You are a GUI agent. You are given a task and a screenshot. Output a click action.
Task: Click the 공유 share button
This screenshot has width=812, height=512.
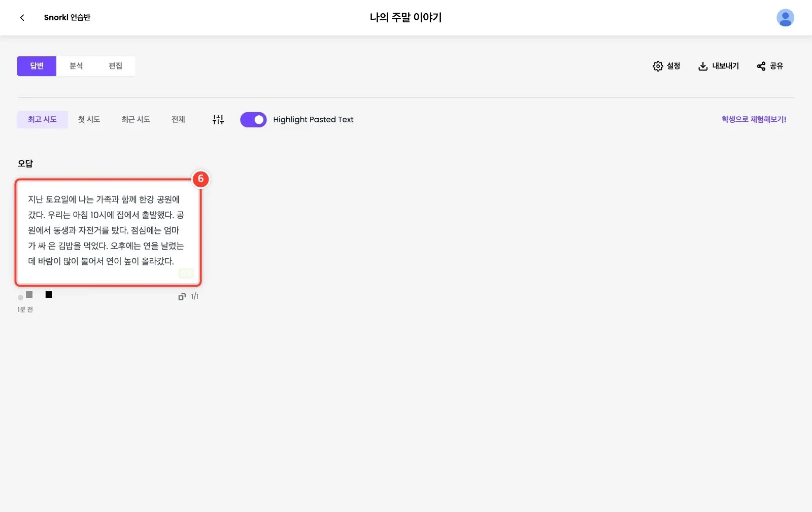770,66
